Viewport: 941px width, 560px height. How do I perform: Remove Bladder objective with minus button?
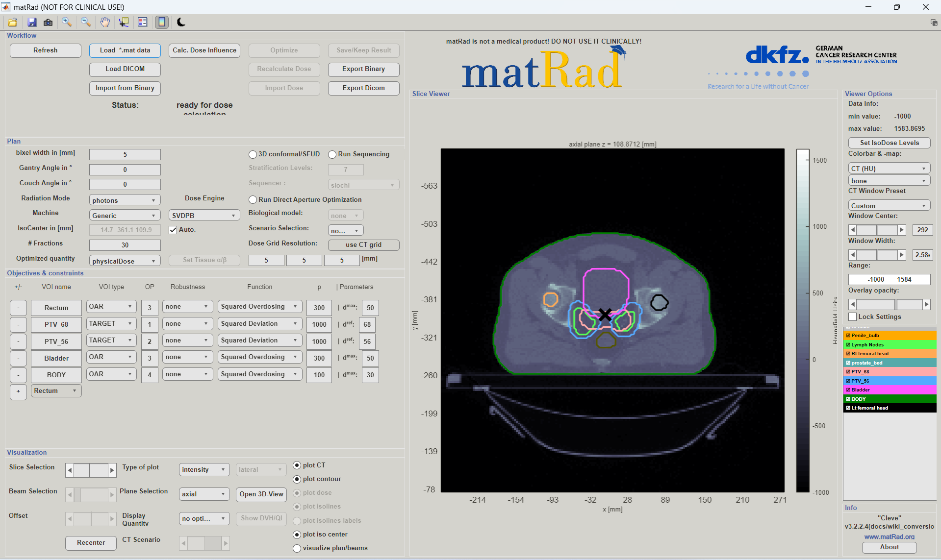point(19,358)
